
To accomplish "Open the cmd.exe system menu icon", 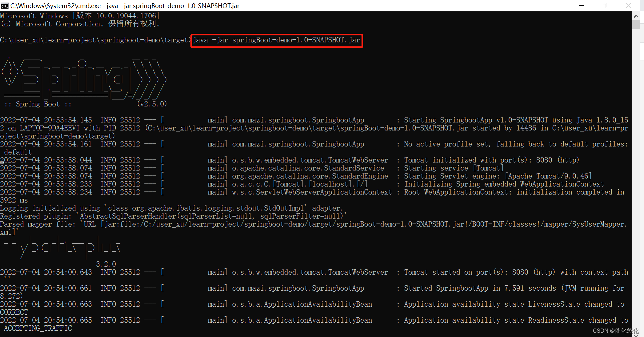I will point(4,6).
